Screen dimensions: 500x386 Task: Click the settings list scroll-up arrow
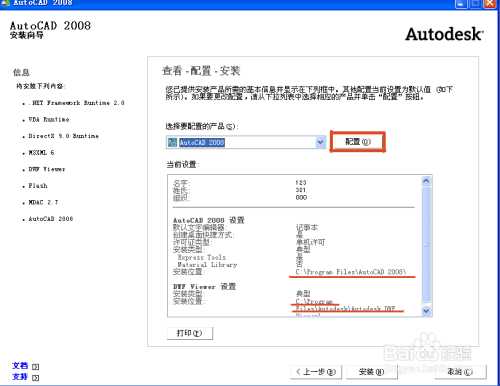[x=426, y=181]
